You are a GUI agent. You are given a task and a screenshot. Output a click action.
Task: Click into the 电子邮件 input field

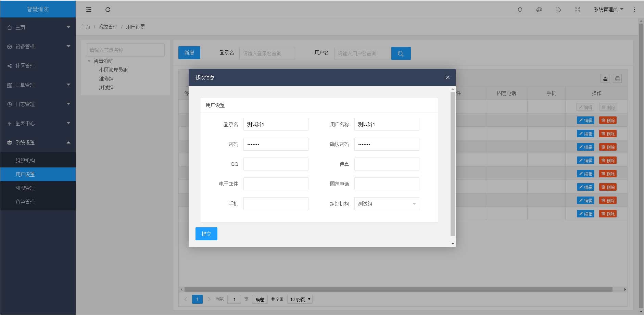coord(276,184)
